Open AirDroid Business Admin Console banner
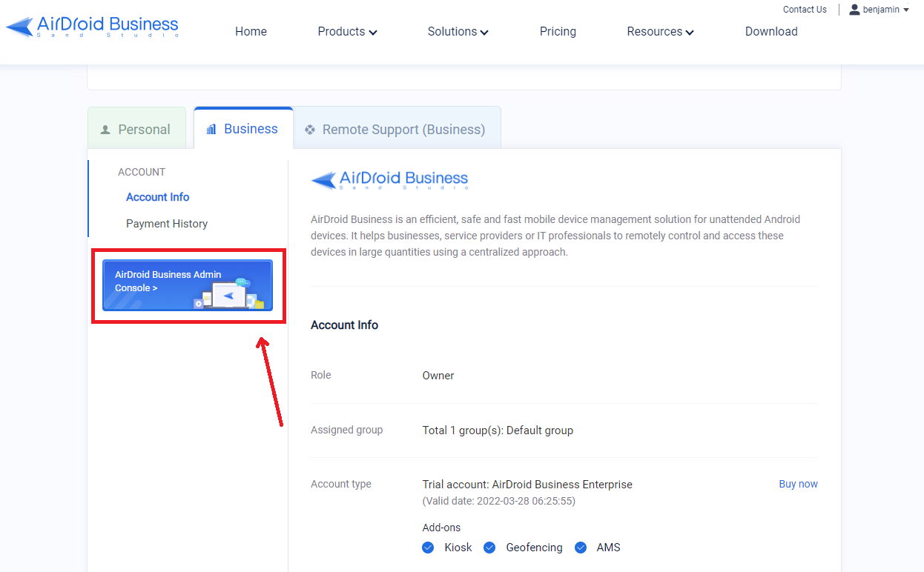Screen dimensions: 924x572 tap(188, 285)
